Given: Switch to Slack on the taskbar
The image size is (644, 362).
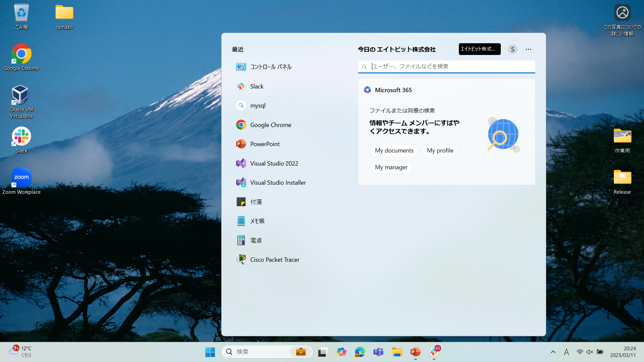Looking at the screenshot, I should point(434,352).
